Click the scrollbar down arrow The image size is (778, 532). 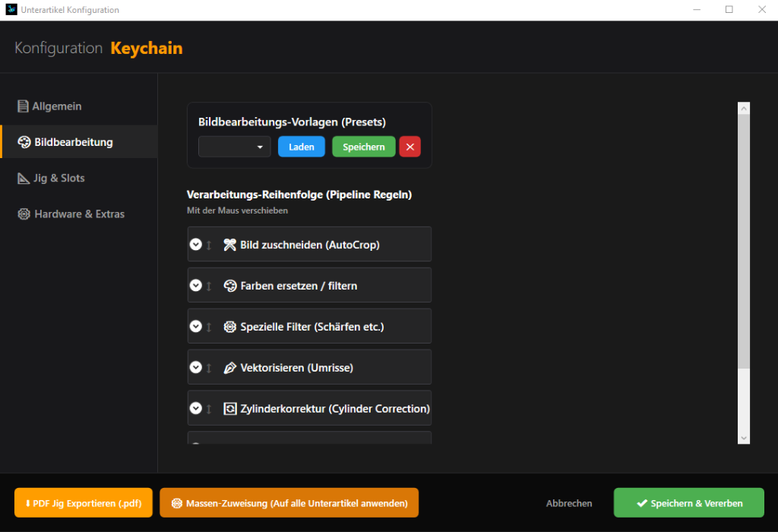(743, 438)
